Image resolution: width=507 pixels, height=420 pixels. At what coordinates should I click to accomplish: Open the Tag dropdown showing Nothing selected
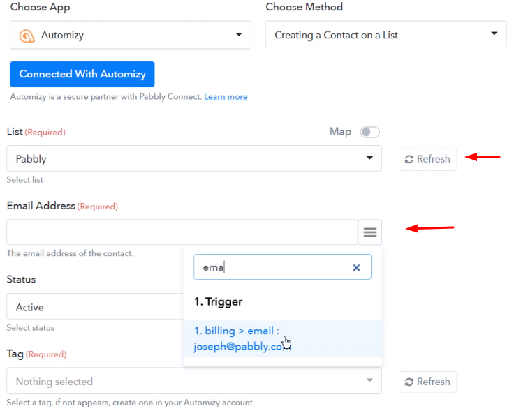tap(194, 381)
